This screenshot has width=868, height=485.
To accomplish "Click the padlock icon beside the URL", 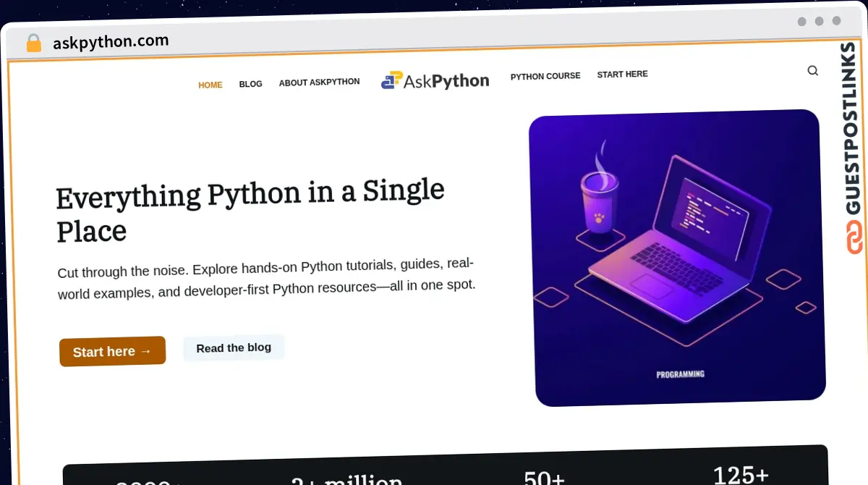I will pos(34,43).
